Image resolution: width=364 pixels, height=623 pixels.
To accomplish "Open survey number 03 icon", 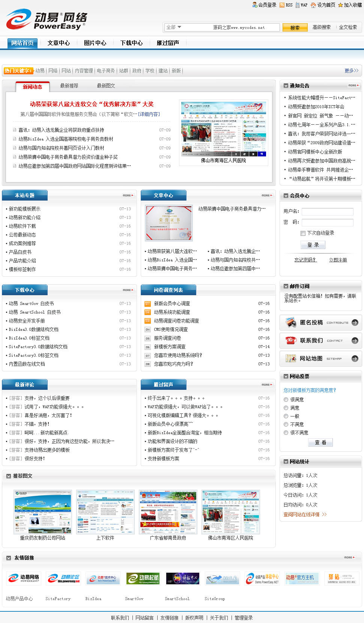I will tap(147, 321).
